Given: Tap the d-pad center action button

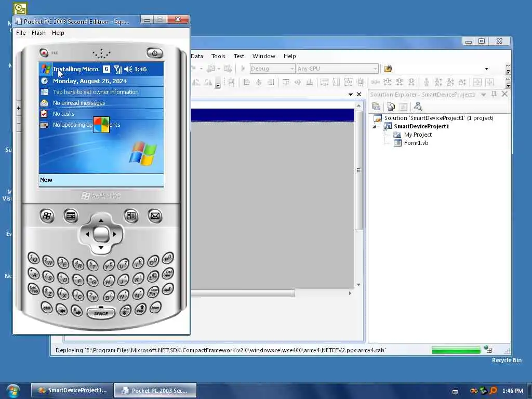Looking at the screenshot, I should tap(101, 234).
